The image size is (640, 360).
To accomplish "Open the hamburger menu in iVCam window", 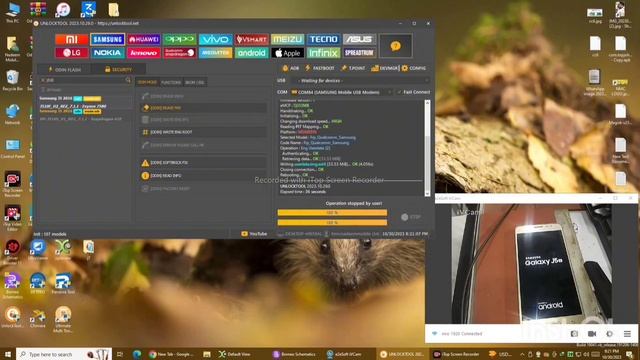I will (x=627, y=334).
